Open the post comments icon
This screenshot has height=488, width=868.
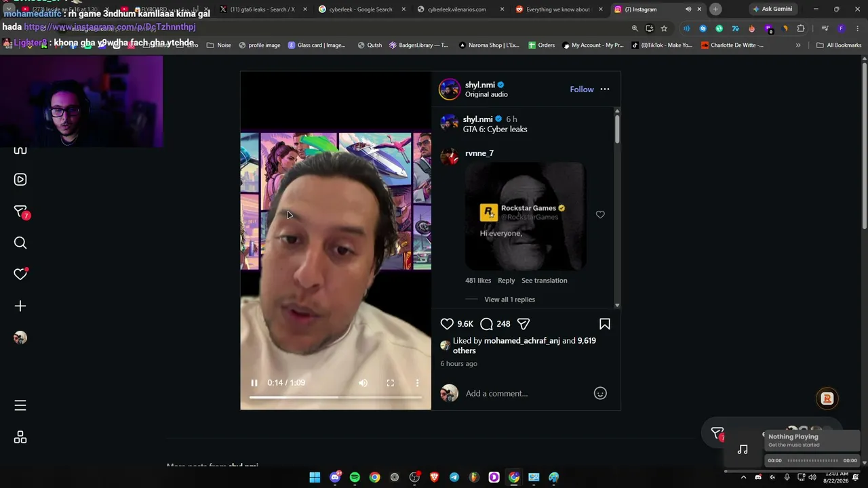tap(486, 324)
